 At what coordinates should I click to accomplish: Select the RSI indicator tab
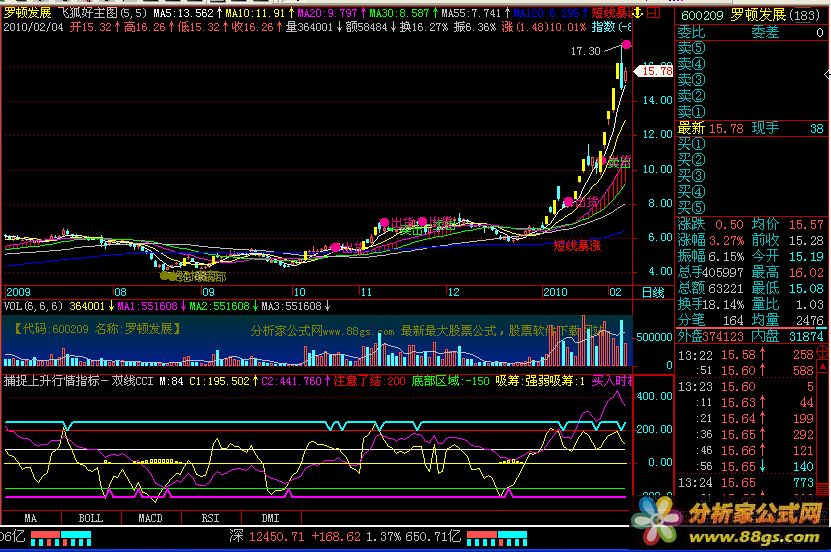tap(210, 518)
